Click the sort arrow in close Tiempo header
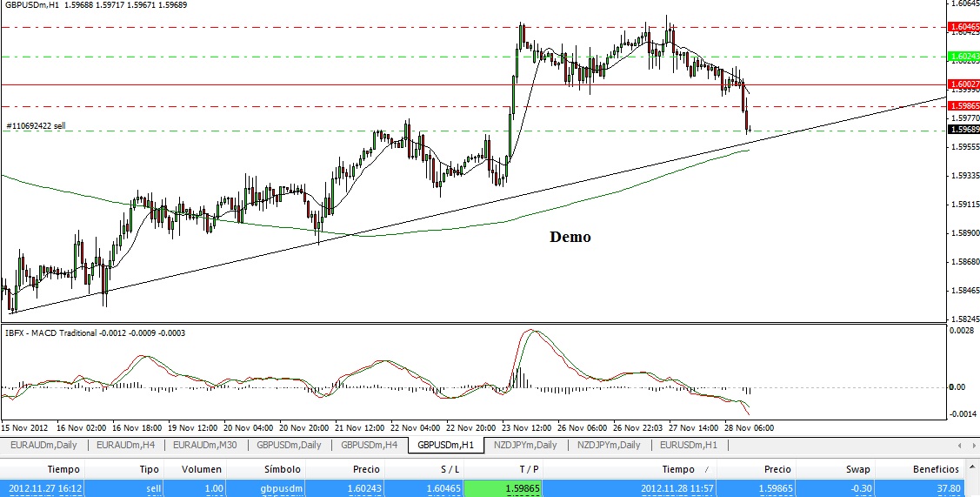 (x=707, y=469)
